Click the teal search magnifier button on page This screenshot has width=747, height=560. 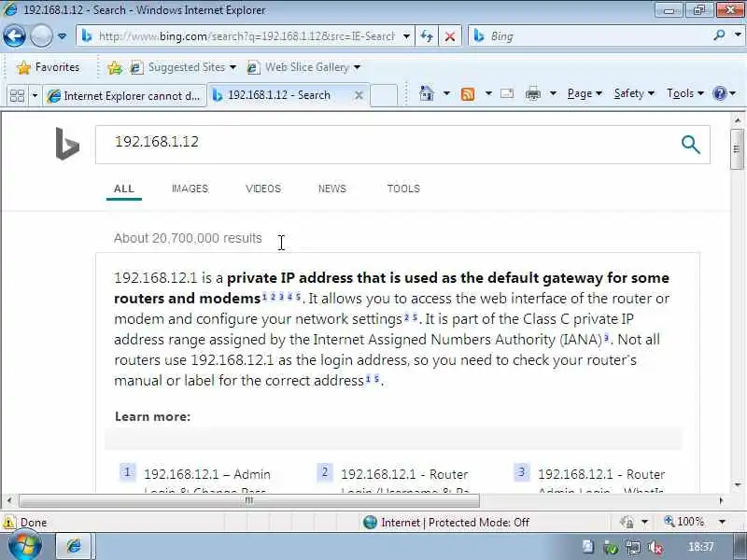690,145
